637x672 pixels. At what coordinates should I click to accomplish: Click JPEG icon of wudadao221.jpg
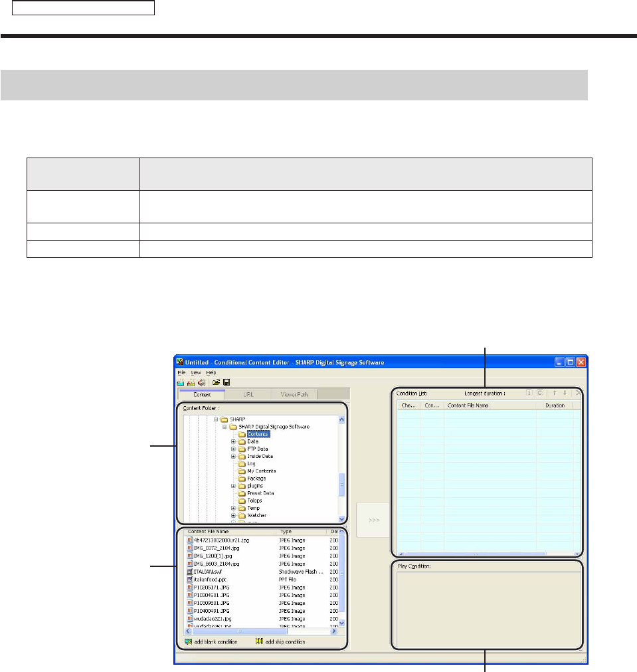190,619
